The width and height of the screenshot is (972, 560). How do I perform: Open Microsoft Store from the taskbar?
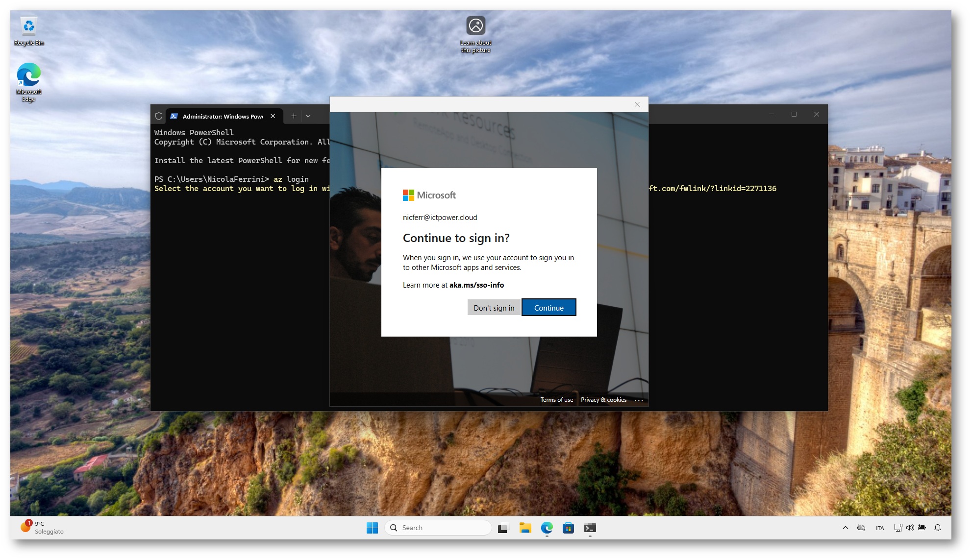click(x=568, y=528)
